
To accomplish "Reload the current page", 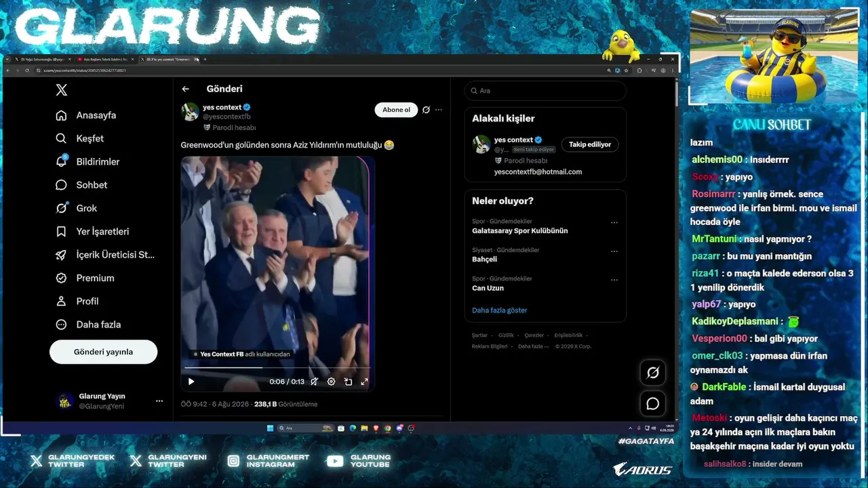I will click(x=27, y=70).
